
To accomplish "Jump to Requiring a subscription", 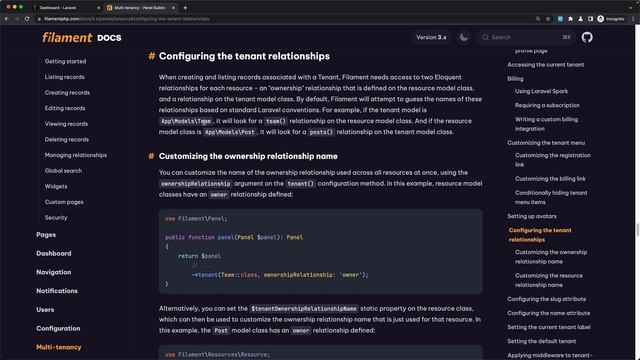I will (x=547, y=105).
